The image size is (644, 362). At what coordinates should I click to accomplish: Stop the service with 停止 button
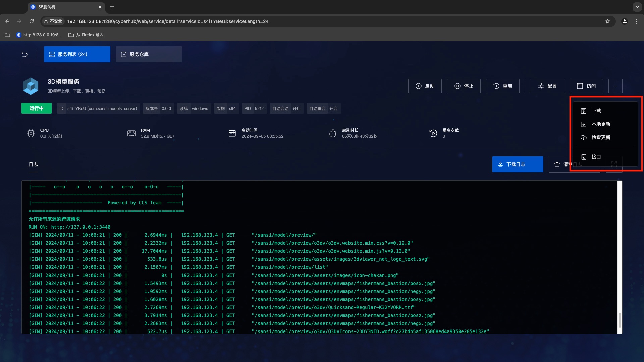click(464, 86)
